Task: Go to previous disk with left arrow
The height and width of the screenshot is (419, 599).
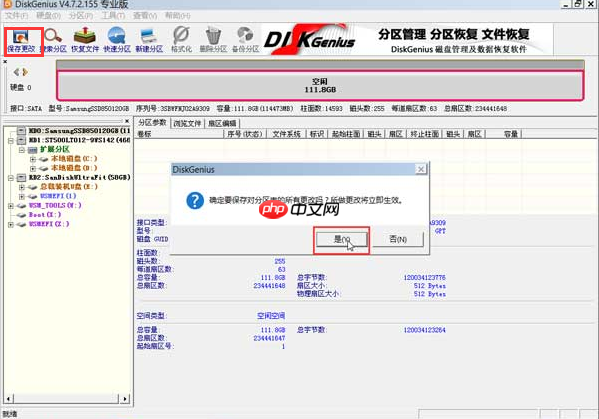Action: tap(16, 72)
